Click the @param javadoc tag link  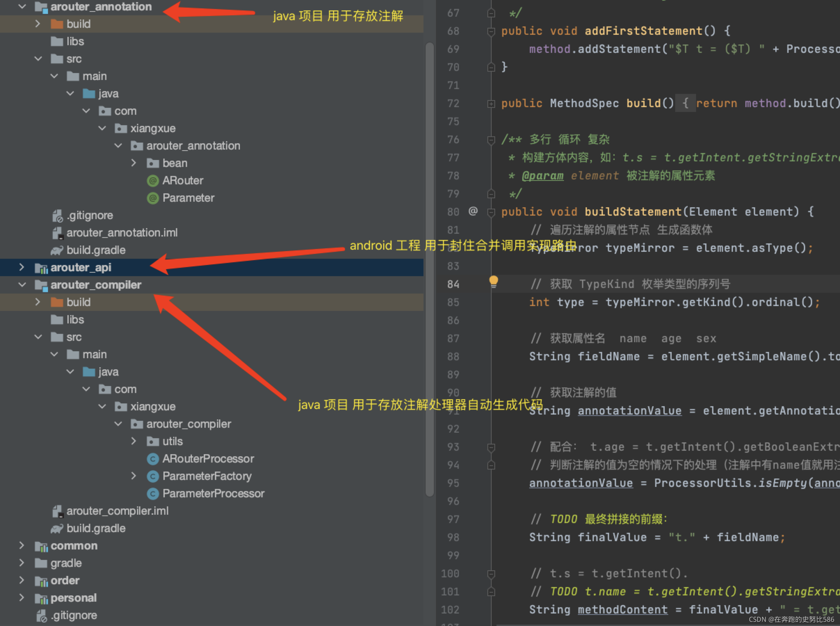542,176
